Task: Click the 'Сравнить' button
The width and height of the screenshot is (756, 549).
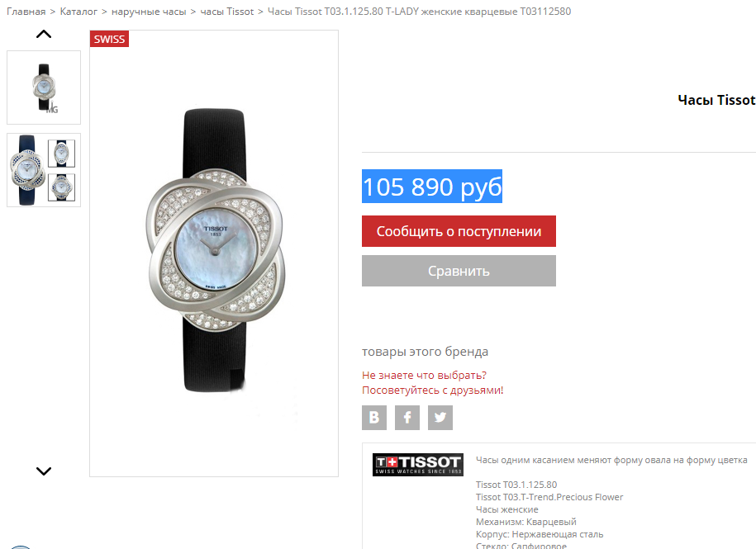Action: point(459,271)
